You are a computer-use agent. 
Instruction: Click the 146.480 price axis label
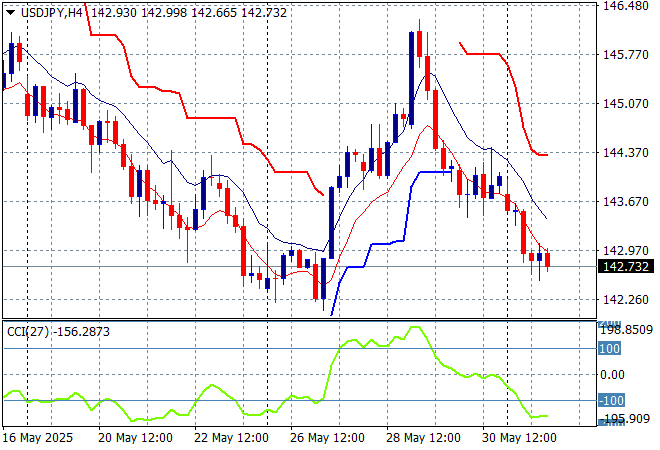coord(627,6)
